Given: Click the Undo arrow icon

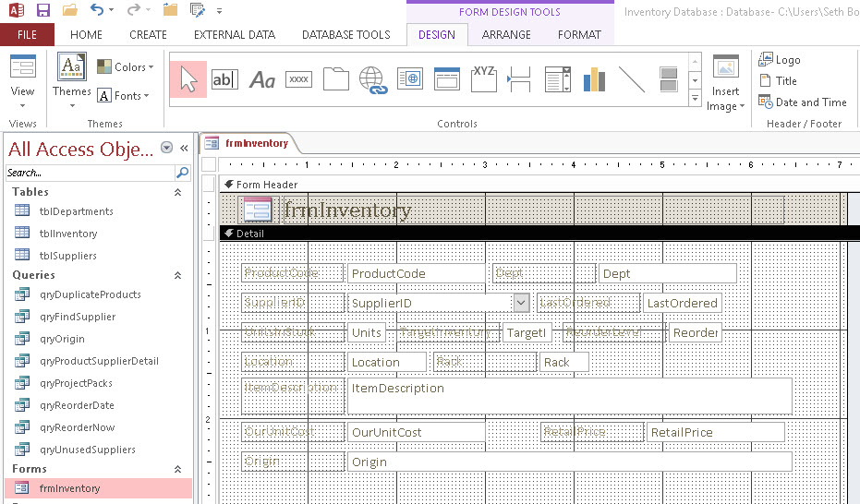Looking at the screenshot, I should 97,10.
